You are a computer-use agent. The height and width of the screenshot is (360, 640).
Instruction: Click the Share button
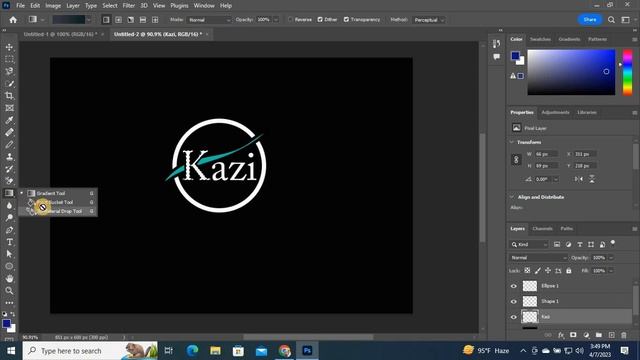pyautogui.click(x=590, y=20)
